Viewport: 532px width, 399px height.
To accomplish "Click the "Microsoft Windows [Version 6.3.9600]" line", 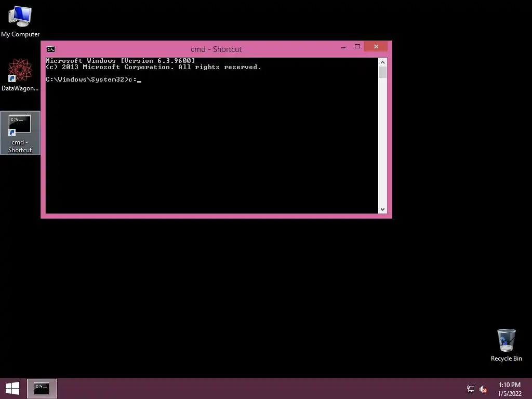I will point(121,61).
